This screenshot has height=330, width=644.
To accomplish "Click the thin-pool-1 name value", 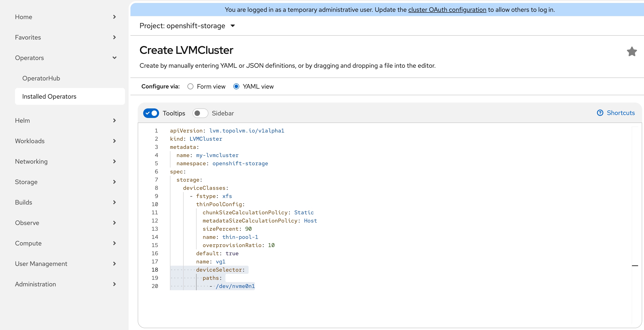I will (240, 237).
